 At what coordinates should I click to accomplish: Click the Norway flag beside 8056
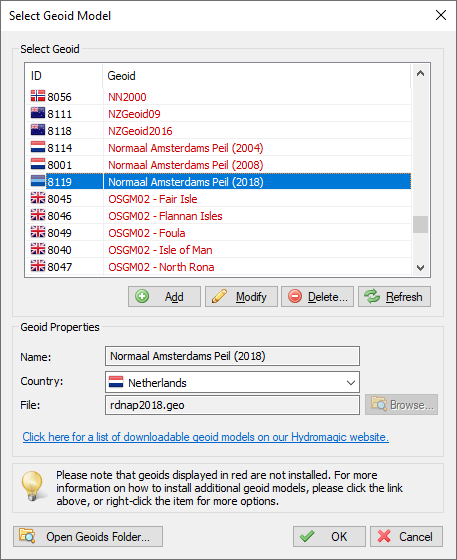click(38, 96)
